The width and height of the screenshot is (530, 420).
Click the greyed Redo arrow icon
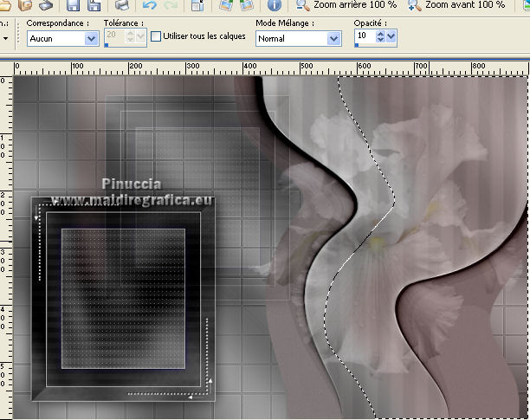171,4
